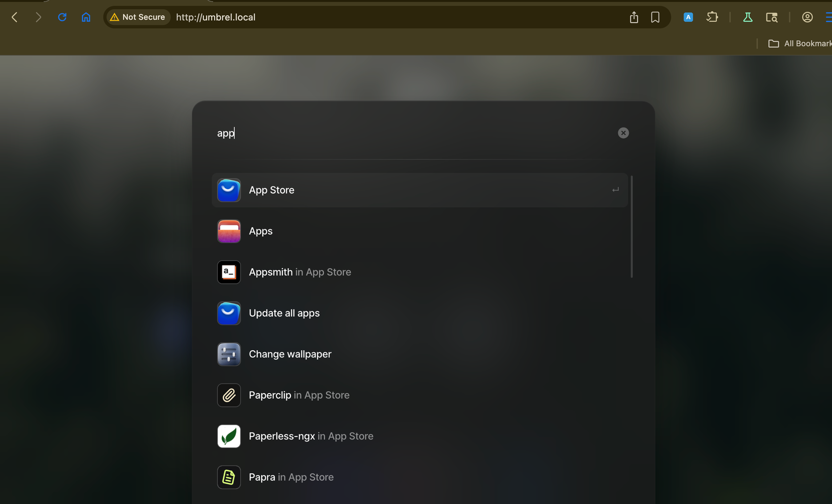The image size is (832, 504).
Task: Click the 'Not Secure' warning badge
Action: point(138,17)
